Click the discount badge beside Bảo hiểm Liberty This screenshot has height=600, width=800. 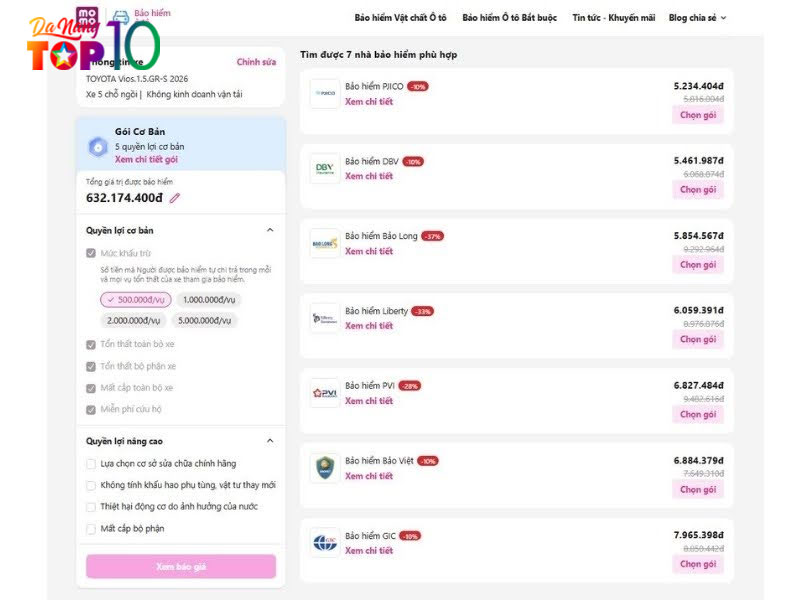pyautogui.click(x=423, y=311)
